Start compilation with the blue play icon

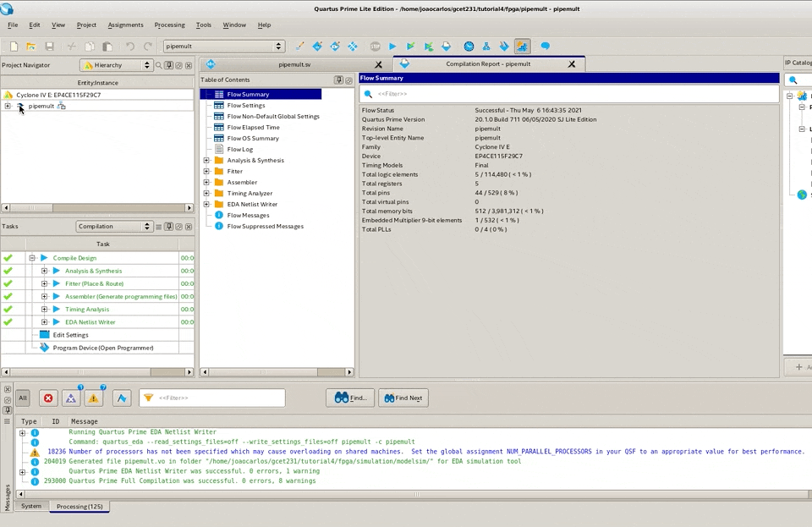click(392, 47)
